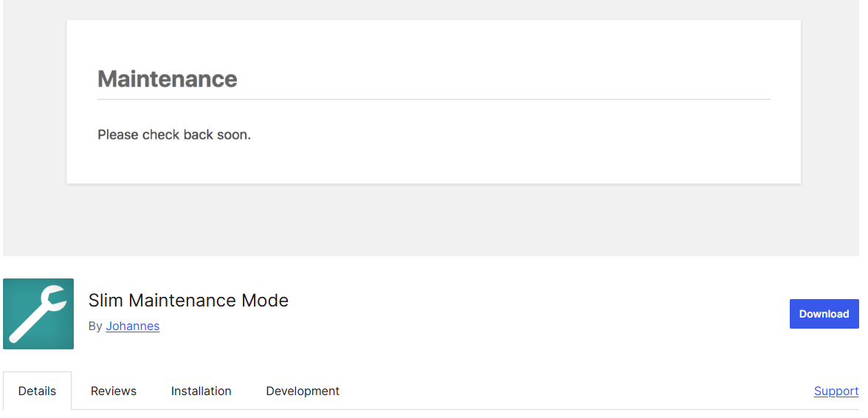Click the gray banner area below the card
868x418 pixels.
click(x=433, y=220)
